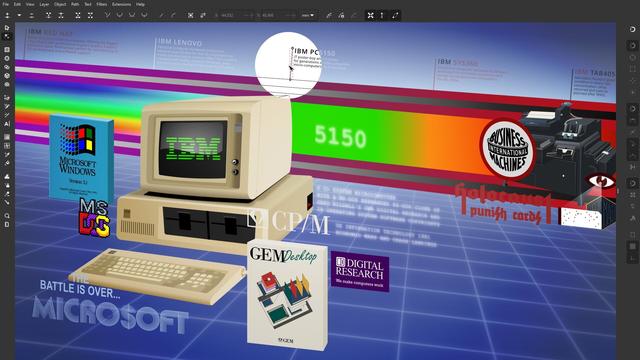640x360 pixels.
Task: Open the Edit menu
Action: [17, 4]
